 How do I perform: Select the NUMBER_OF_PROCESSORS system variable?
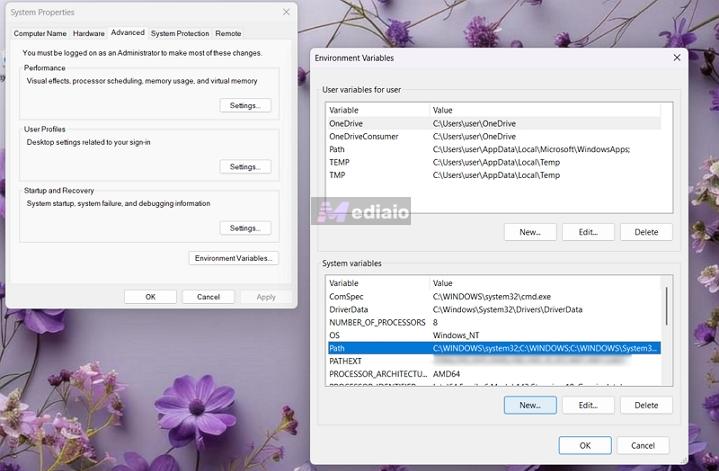pos(494,322)
